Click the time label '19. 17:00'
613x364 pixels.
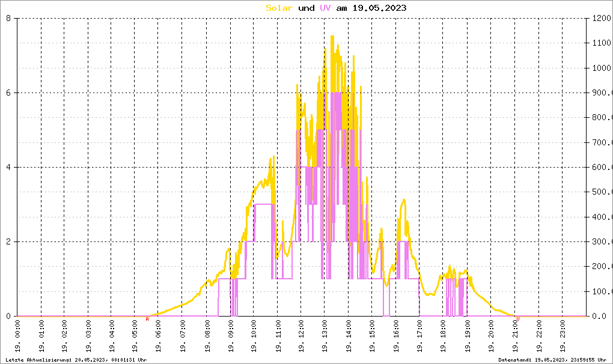(x=420, y=336)
